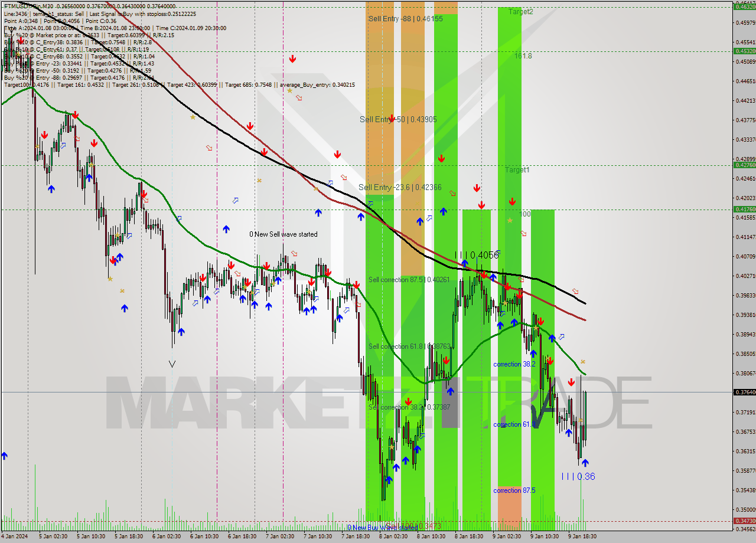The image size is (756, 543).
Task: Select the 'Time A:2024.01.08 03:00:00' info row
Action: (x=115, y=28)
